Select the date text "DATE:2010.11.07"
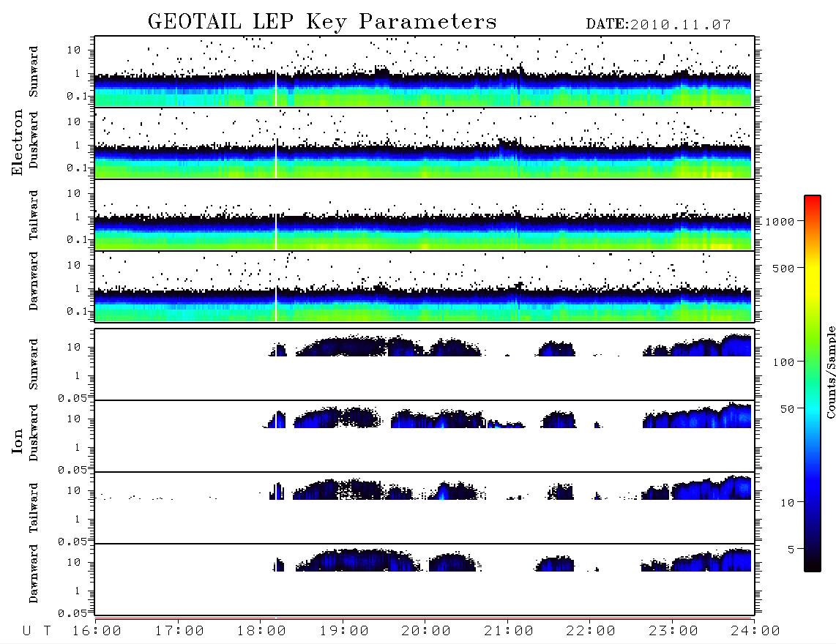 tap(658, 25)
